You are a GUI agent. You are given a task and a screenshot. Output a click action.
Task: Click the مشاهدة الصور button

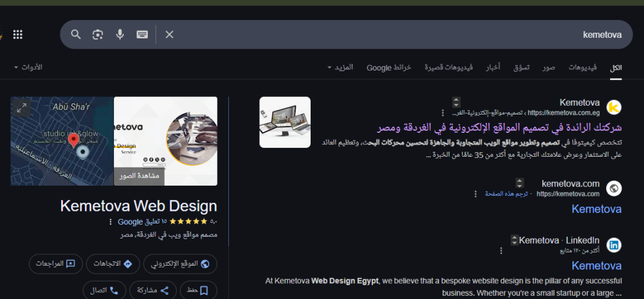pyautogui.click(x=139, y=176)
